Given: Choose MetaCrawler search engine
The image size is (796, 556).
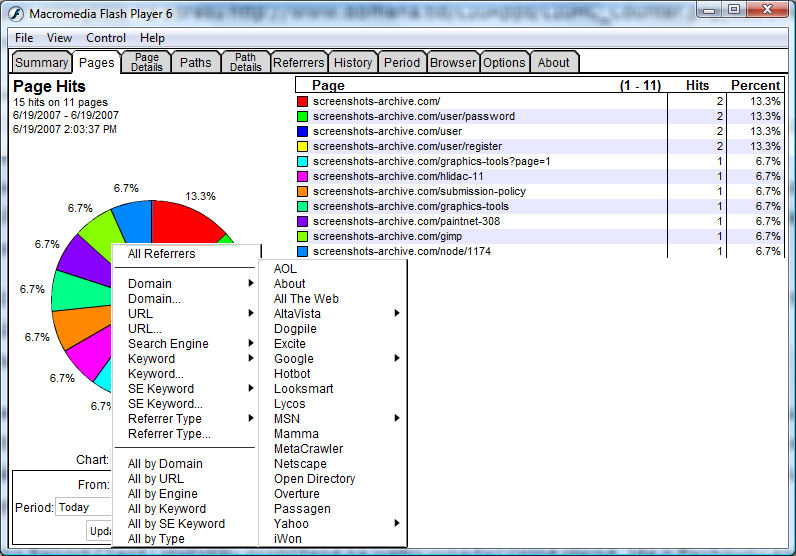Looking at the screenshot, I should pyautogui.click(x=308, y=449).
